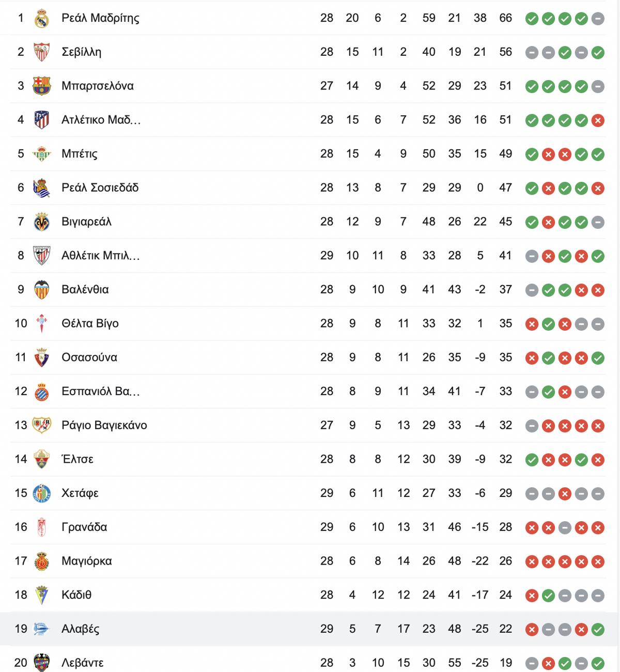Image resolution: width=620 pixels, height=672 pixels.
Task: Select the Θέλτα Βίγο team name
Action: [90, 323]
